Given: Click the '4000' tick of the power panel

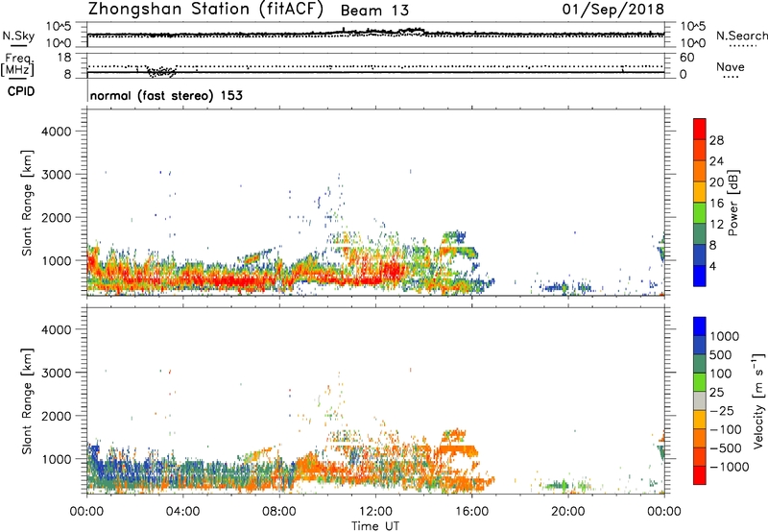Looking at the screenshot, I should click(x=56, y=132).
